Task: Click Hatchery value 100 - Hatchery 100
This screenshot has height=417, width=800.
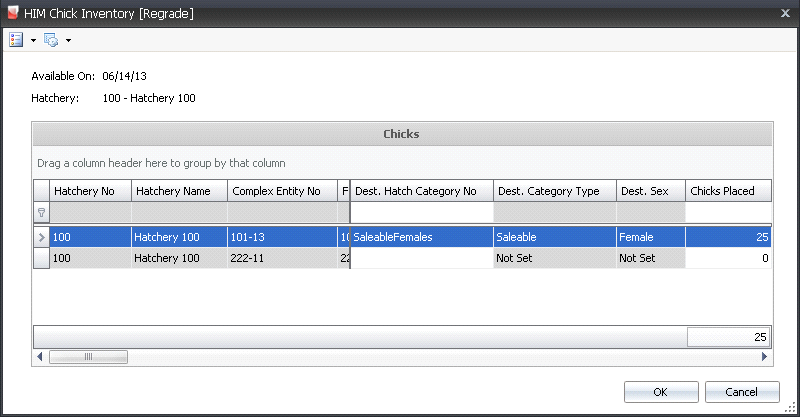Action: tap(149, 98)
